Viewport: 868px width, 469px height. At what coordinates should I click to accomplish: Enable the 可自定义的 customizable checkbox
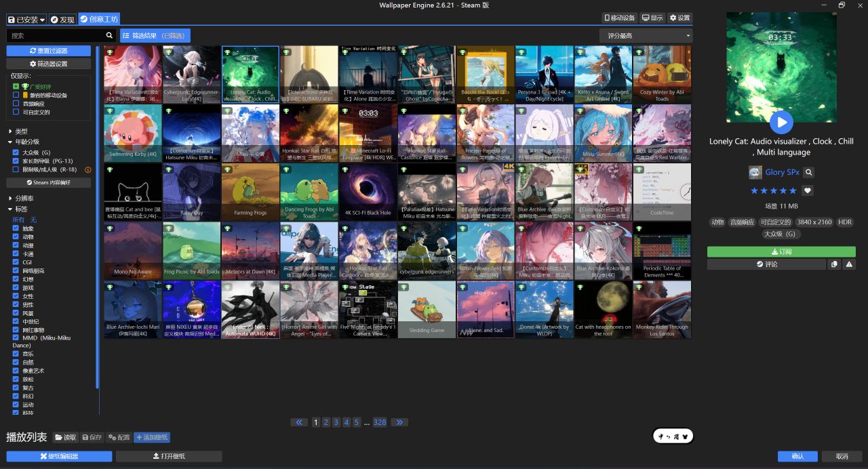pos(16,112)
